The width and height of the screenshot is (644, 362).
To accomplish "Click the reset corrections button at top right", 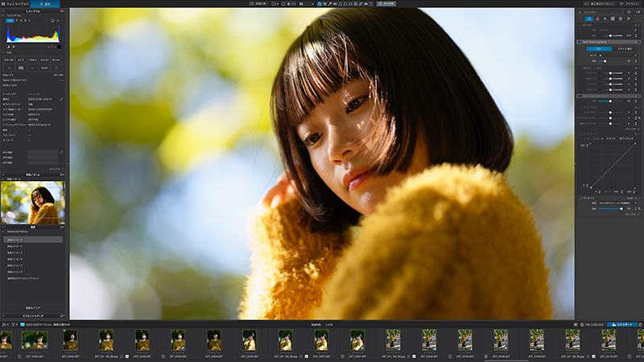I will [599, 4].
